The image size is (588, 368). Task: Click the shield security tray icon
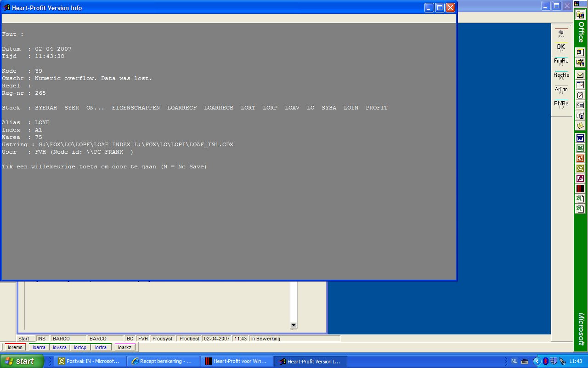554,362
